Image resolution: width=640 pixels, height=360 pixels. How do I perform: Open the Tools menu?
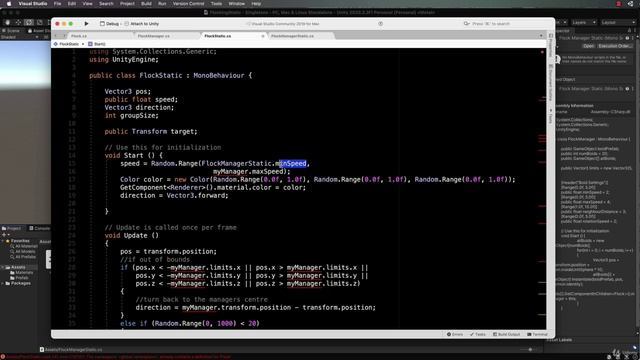pyautogui.click(x=216, y=4)
